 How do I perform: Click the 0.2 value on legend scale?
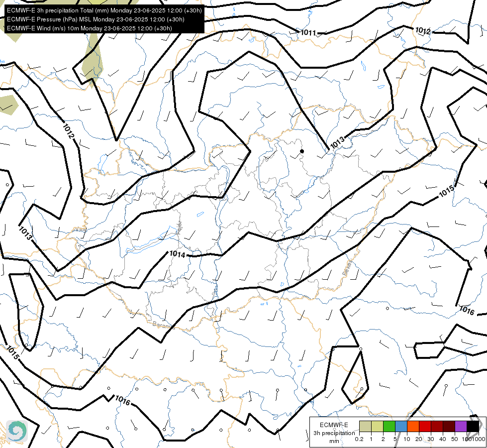coord(359,439)
